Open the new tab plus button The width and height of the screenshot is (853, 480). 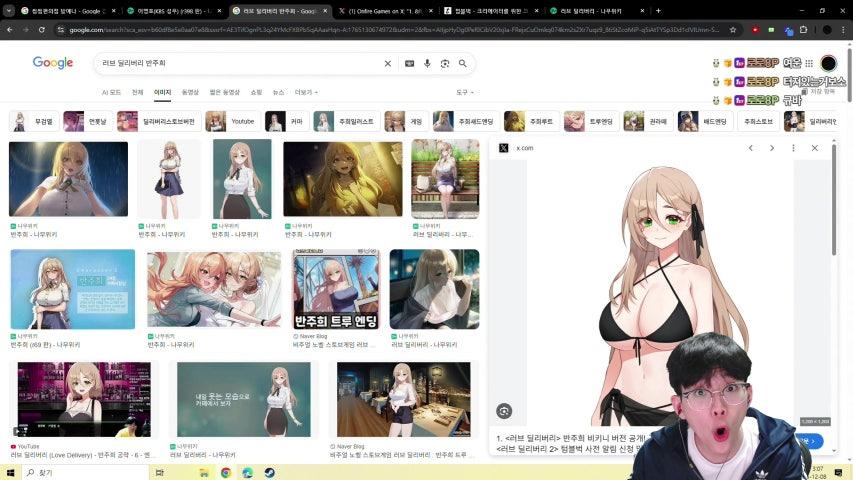pos(658,10)
